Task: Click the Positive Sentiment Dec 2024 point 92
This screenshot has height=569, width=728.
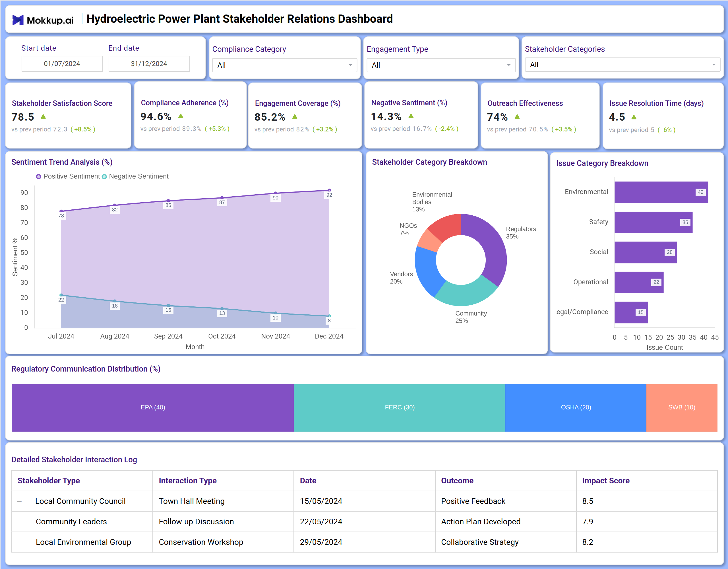Action: [329, 190]
